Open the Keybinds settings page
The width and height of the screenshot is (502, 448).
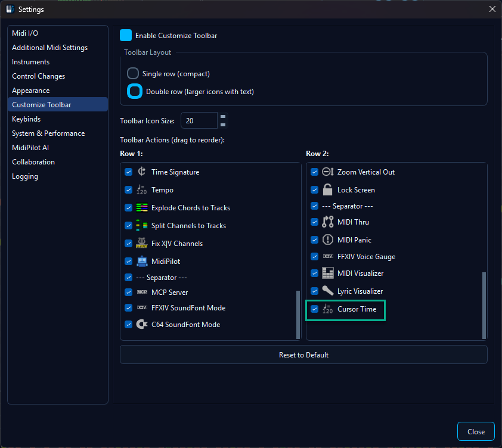(x=58, y=119)
